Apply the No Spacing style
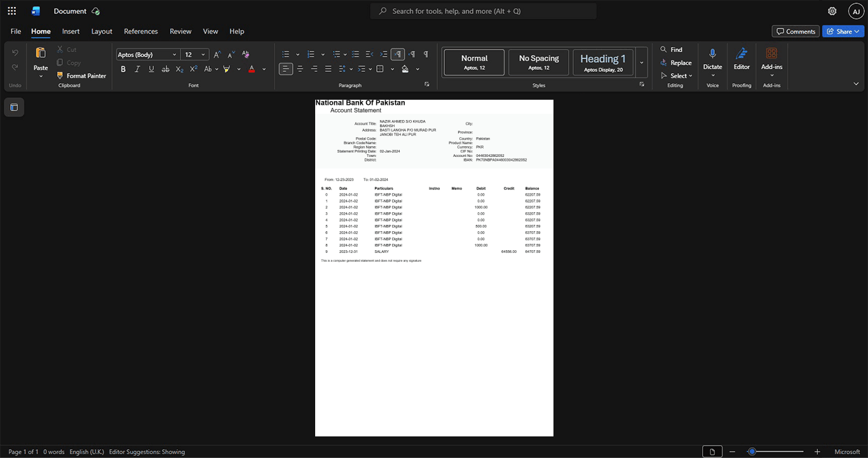The height and width of the screenshot is (458, 868). coord(539,63)
